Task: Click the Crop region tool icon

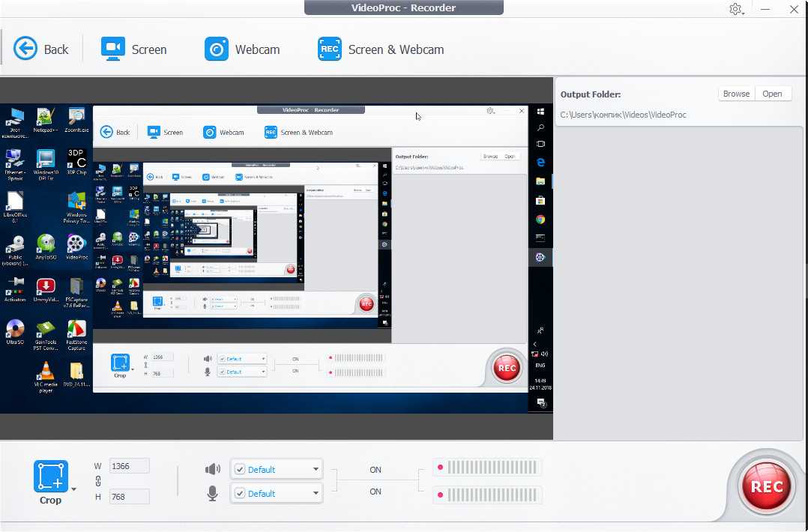Action: click(50, 477)
